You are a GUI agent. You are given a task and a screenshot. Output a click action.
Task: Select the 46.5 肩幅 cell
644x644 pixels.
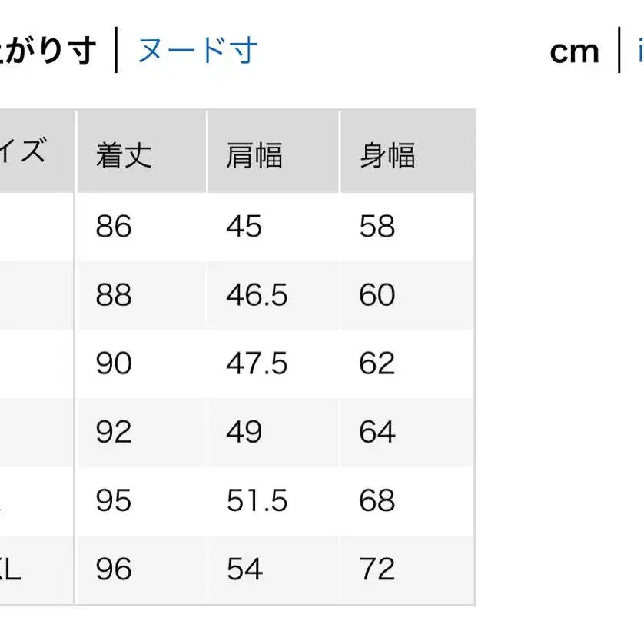257,295
